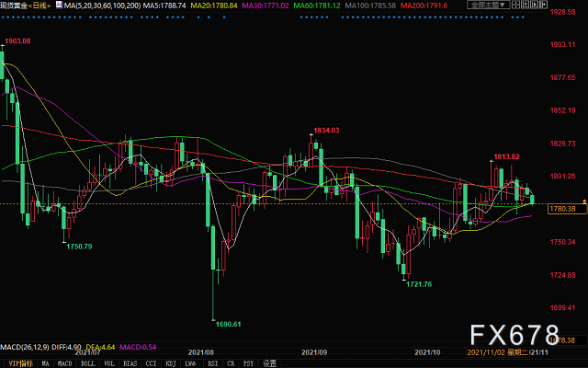The image size is (588, 368).
Task: Click the 1826.73 price axis label
Action: 562,144
